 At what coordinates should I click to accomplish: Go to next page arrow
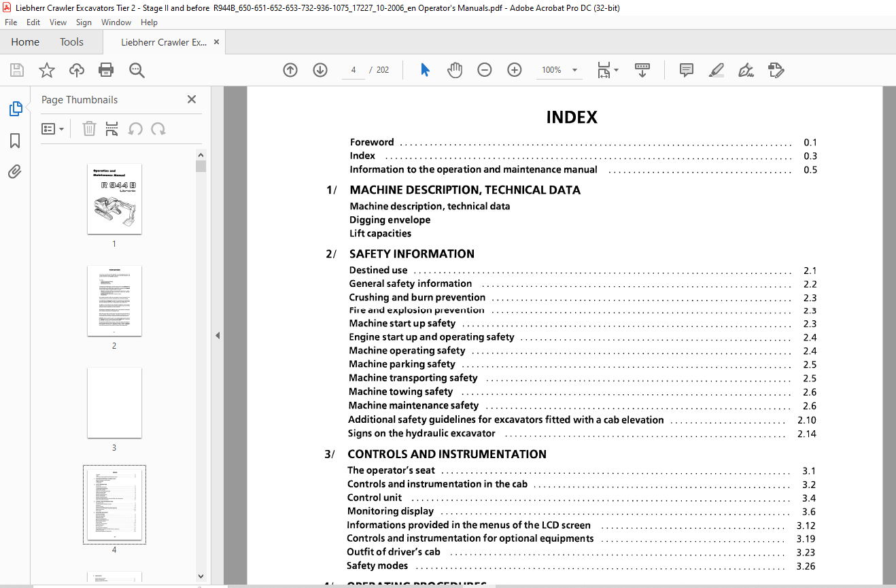point(320,70)
